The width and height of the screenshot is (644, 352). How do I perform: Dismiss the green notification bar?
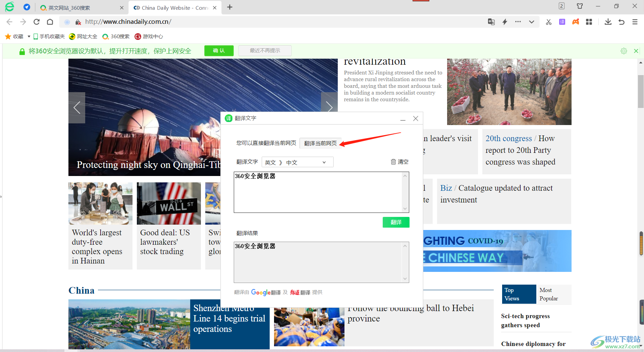(x=636, y=51)
